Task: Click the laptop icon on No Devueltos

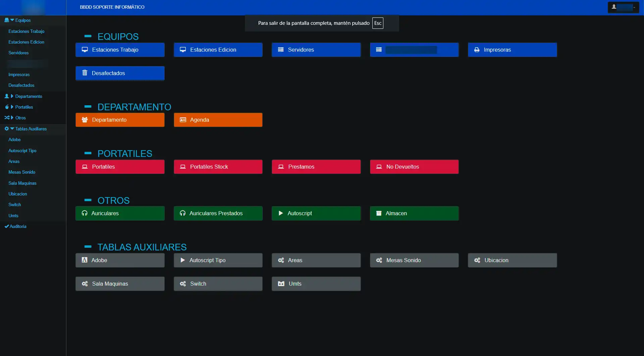Action: 379,167
